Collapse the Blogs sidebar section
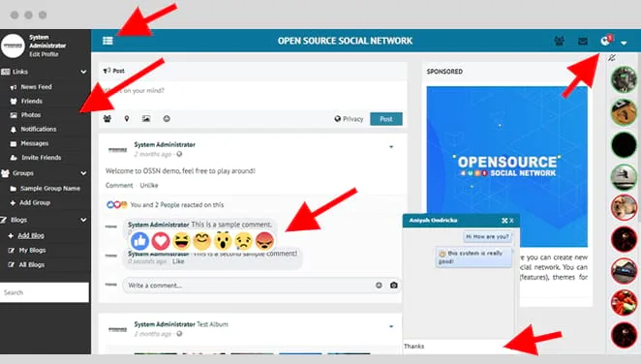 click(x=83, y=220)
